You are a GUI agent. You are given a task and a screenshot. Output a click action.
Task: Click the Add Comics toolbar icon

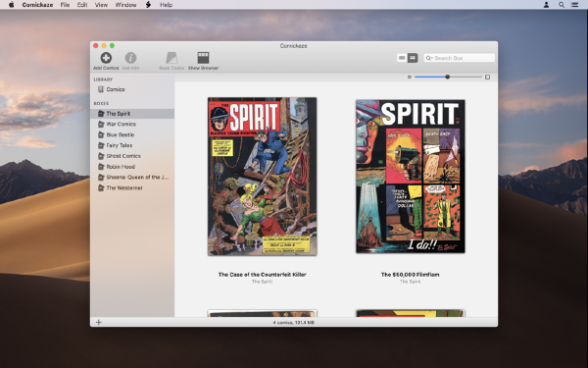click(x=106, y=58)
